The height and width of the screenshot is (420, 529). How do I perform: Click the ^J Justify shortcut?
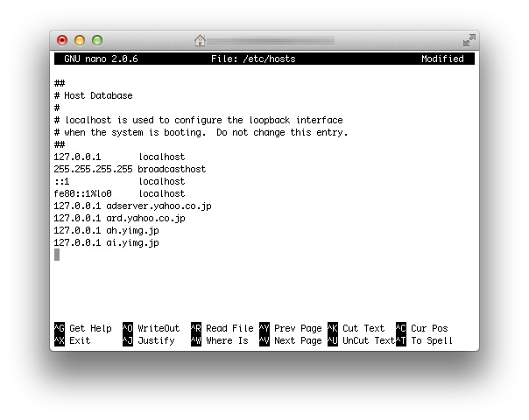tap(148, 340)
